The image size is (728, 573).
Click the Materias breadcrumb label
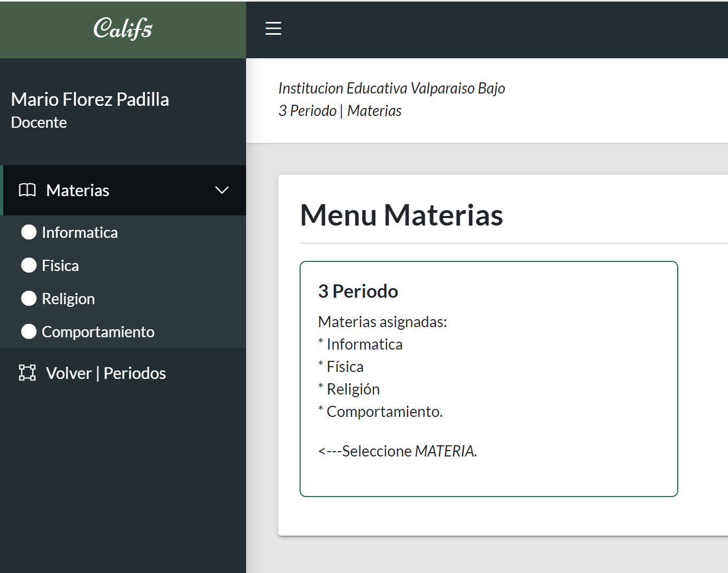[x=374, y=111]
